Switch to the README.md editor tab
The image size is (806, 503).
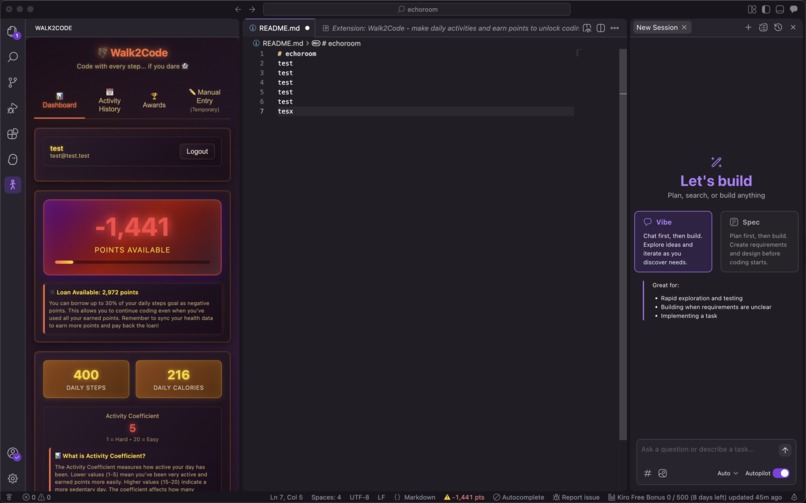coord(280,28)
